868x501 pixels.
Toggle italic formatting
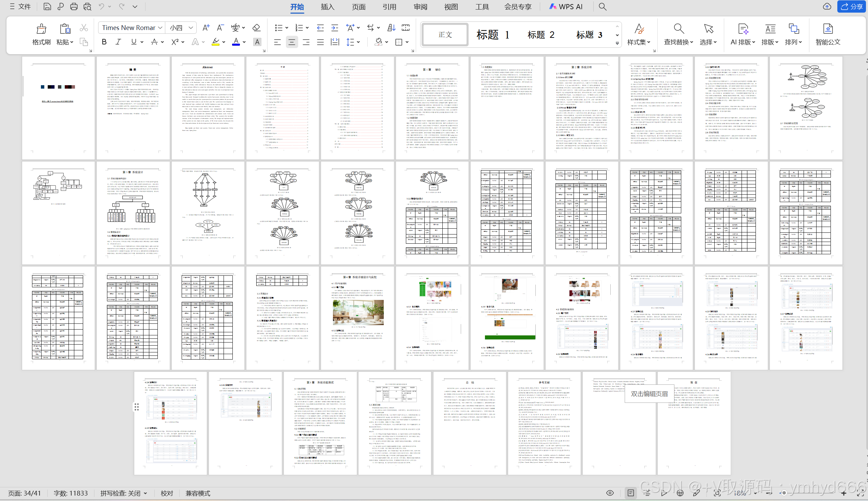coord(118,42)
